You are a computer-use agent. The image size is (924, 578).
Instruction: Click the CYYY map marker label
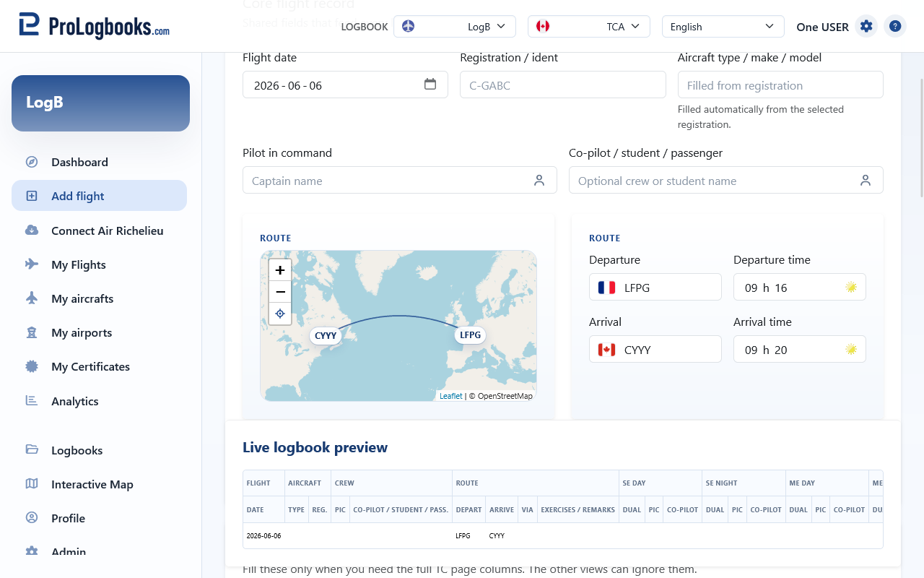(x=326, y=335)
